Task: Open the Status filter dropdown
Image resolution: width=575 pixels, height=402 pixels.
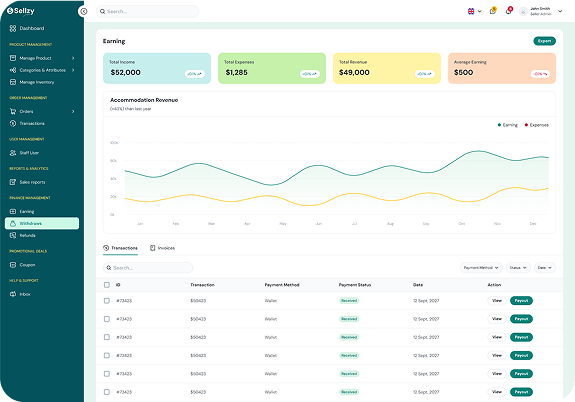Action: 518,268
